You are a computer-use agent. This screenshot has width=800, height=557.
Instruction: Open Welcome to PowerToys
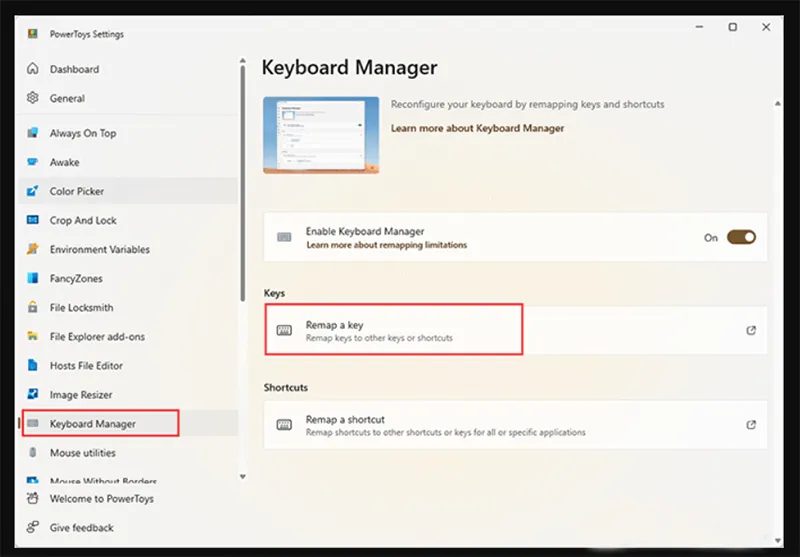point(129,499)
